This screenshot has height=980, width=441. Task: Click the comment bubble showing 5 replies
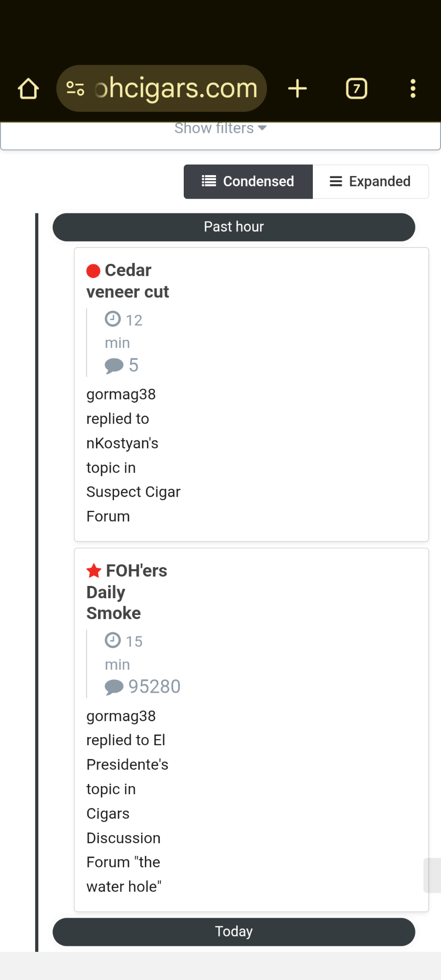(114, 365)
